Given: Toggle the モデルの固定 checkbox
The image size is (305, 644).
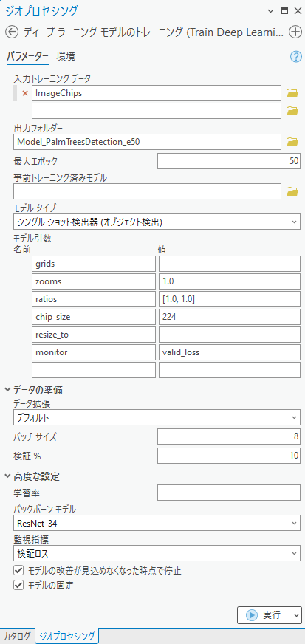Looking at the screenshot, I should (18, 585).
